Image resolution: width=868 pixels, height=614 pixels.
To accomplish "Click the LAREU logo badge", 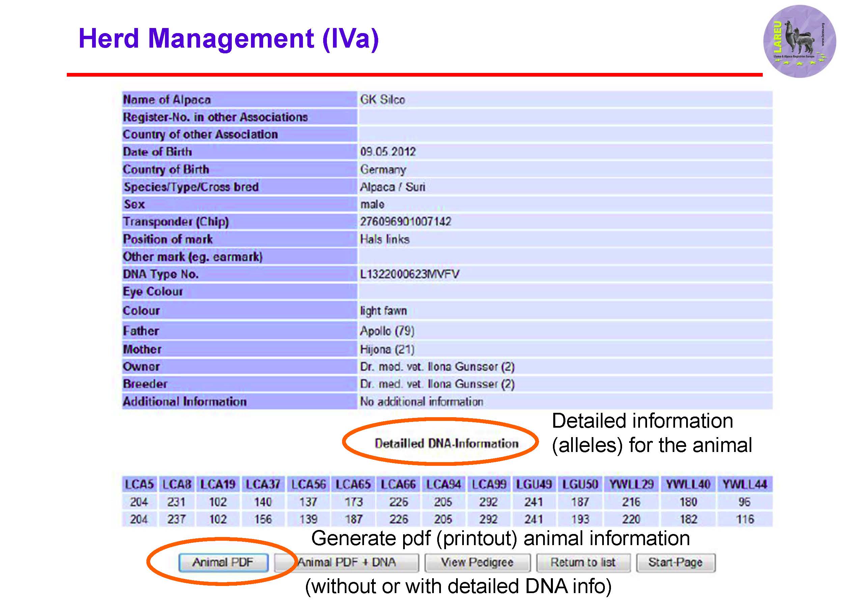I will 799,41.
